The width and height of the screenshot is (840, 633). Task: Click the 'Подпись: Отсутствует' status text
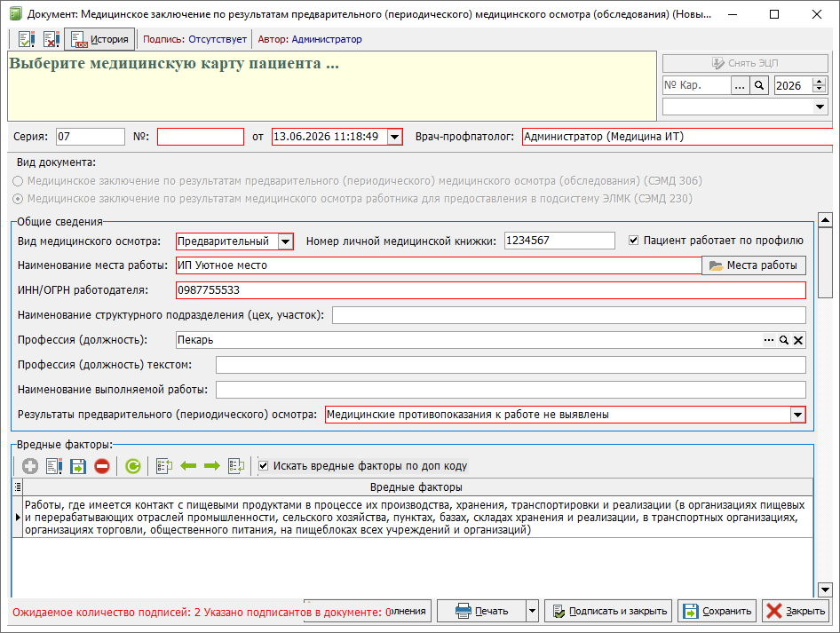coord(194,39)
